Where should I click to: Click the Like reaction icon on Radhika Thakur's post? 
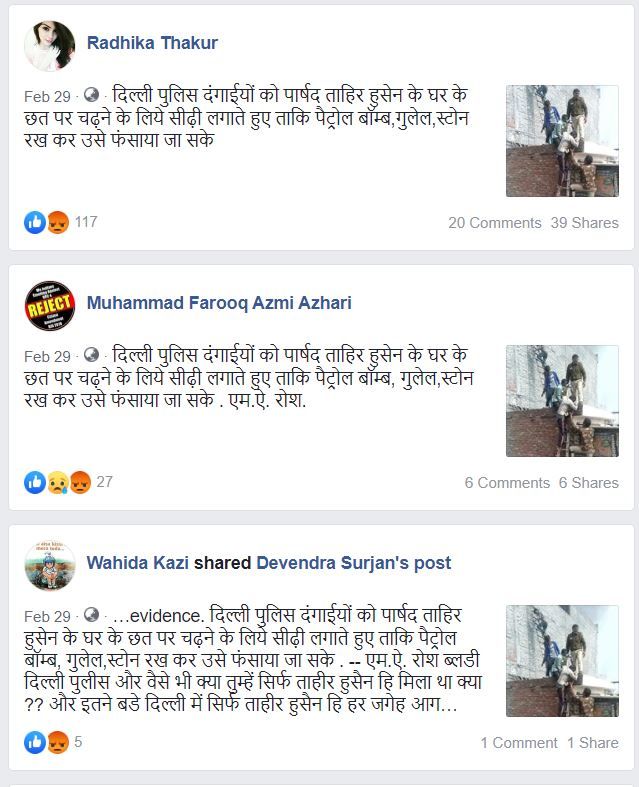(35, 222)
